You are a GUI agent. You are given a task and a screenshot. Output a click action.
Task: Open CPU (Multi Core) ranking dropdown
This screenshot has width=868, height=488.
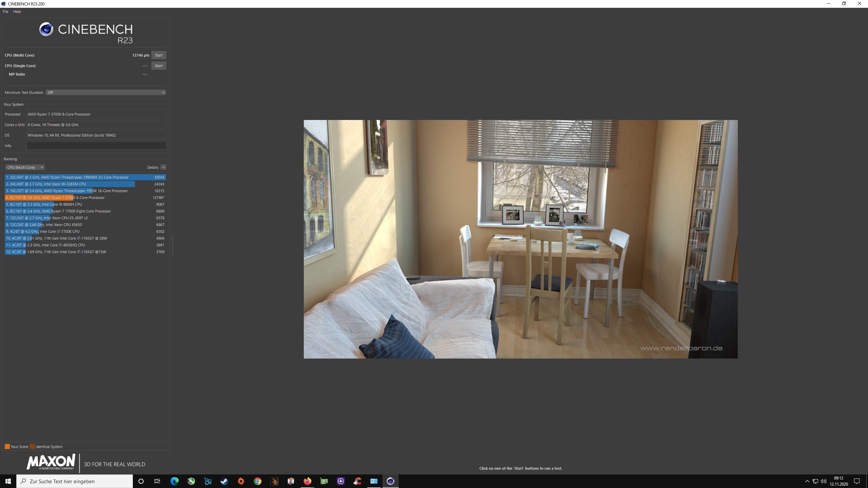(x=25, y=167)
